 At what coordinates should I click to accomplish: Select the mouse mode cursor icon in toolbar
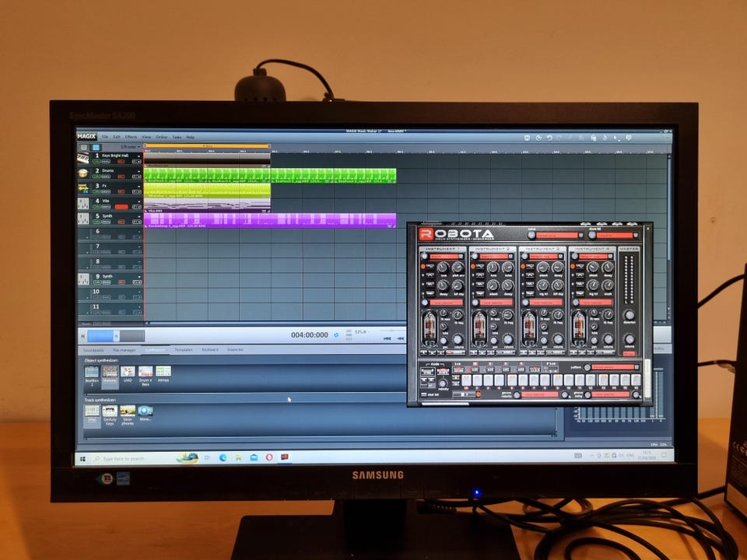click(616, 138)
